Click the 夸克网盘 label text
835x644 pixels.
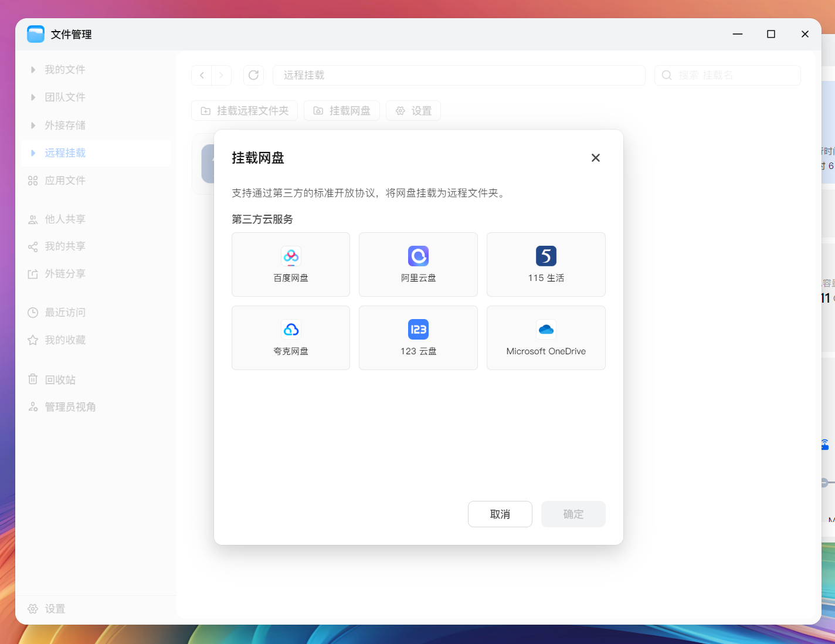point(291,351)
